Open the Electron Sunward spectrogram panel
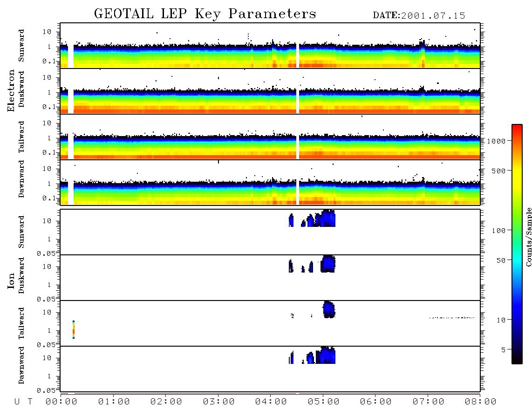Image resolution: width=532 pixels, height=410 pixels. pyautogui.click(x=270, y=46)
